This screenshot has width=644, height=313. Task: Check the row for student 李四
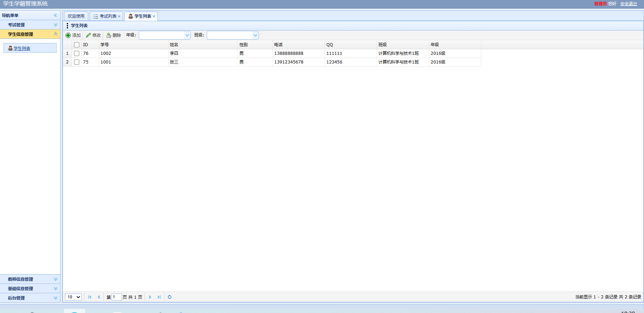(x=77, y=53)
